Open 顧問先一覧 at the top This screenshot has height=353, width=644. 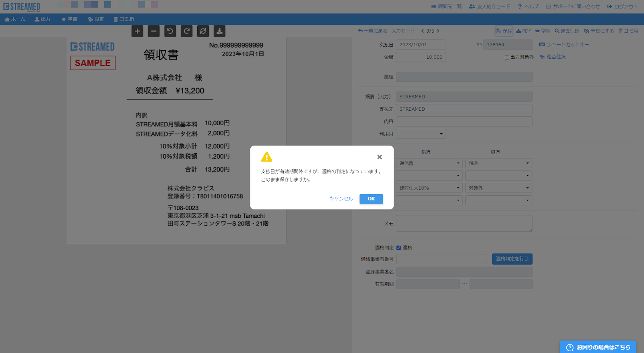[x=446, y=6]
